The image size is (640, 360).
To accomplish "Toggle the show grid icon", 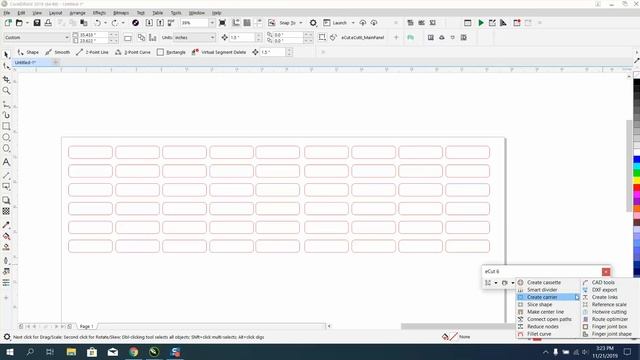I will pos(247,23).
